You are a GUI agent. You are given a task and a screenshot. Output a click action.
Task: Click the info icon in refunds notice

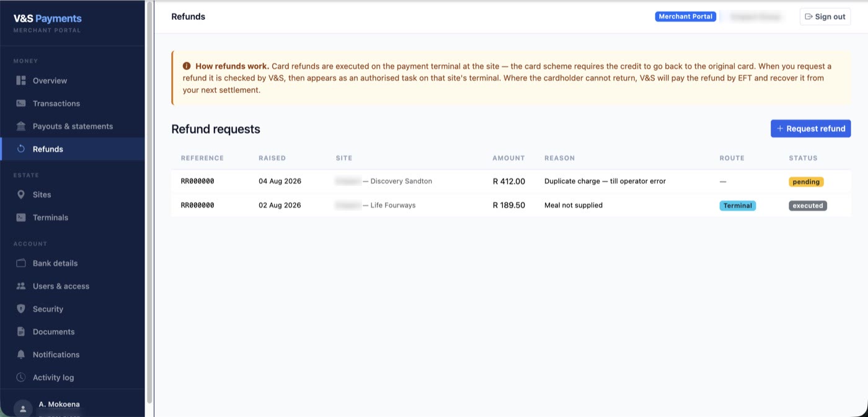click(x=187, y=66)
